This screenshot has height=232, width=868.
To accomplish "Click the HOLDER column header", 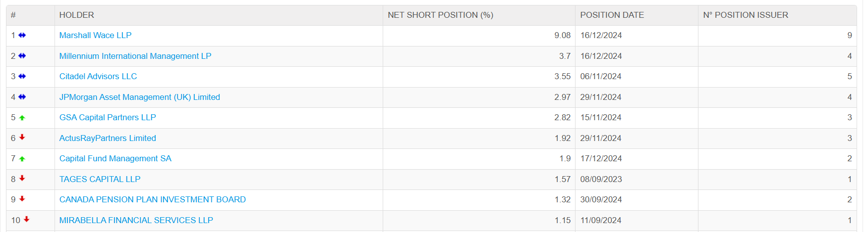I will pos(77,15).
